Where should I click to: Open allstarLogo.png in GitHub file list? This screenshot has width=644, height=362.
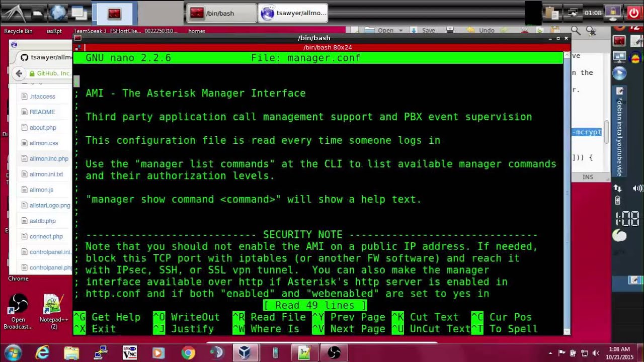click(50, 206)
